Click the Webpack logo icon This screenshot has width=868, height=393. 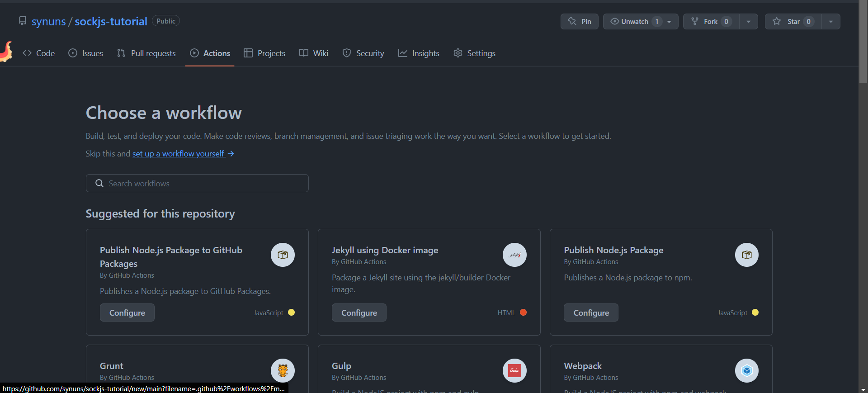tap(747, 370)
